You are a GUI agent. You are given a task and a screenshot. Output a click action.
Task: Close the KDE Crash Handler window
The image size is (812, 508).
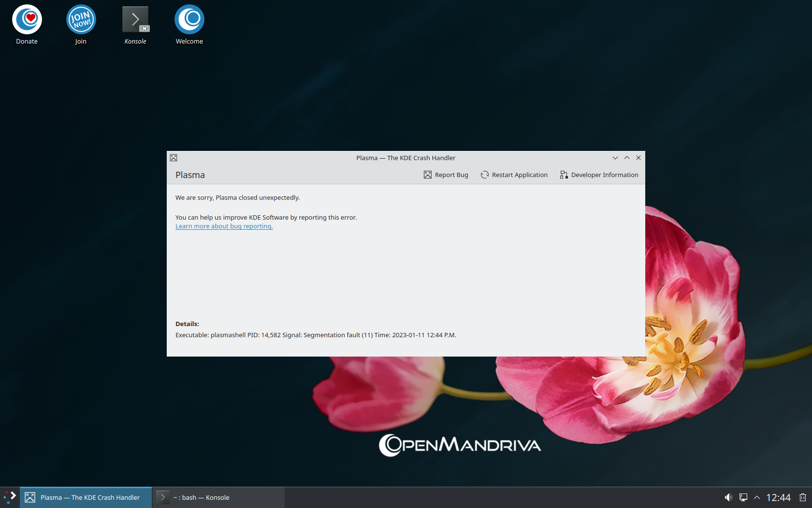(638, 158)
